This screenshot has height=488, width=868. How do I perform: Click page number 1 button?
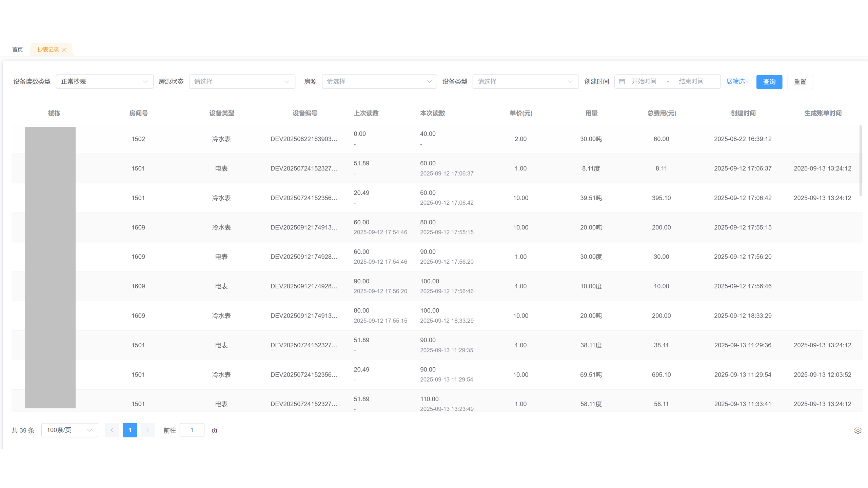pos(130,430)
